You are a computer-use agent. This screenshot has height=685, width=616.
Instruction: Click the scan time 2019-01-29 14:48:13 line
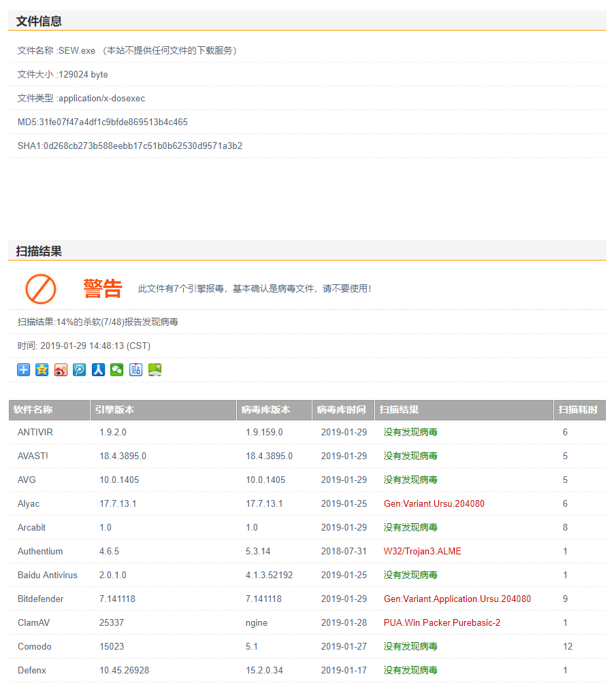pyautogui.click(x=84, y=346)
